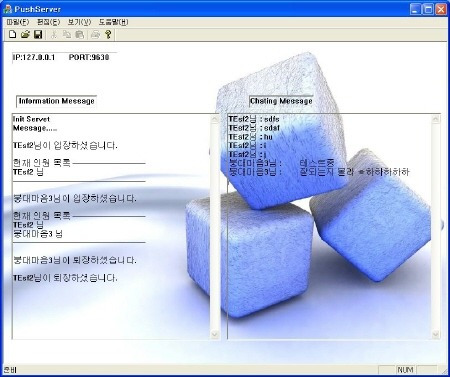Minimize the PushServer window

pyautogui.click(x=415, y=9)
